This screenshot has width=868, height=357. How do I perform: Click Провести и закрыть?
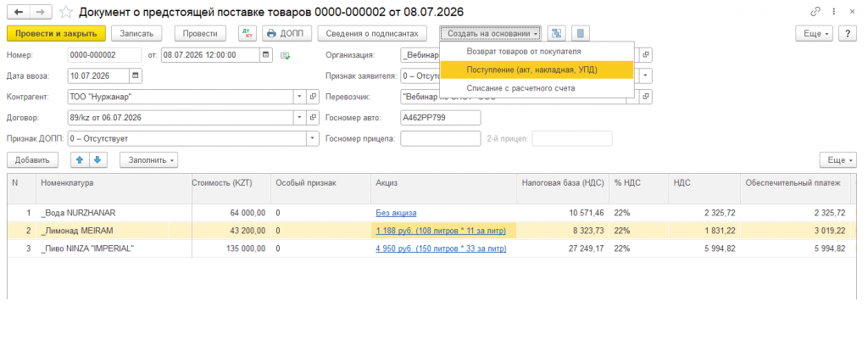point(56,33)
